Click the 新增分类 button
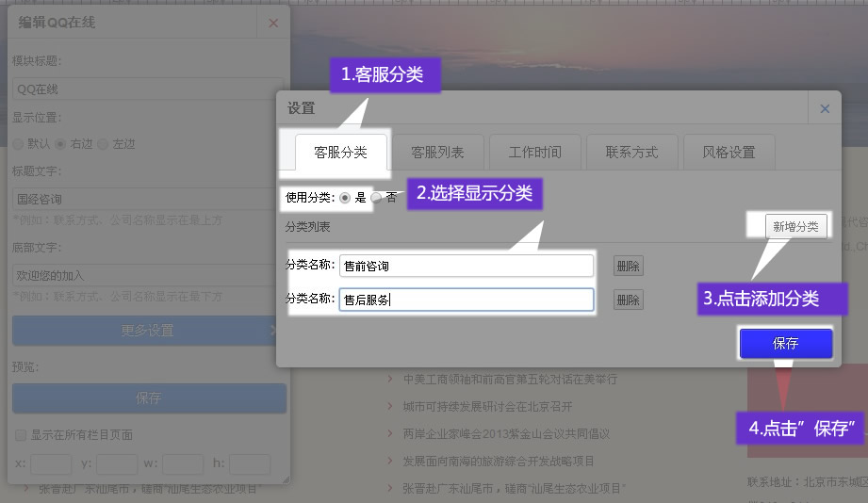This screenshot has width=868, height=503. [x=795, y=226]
